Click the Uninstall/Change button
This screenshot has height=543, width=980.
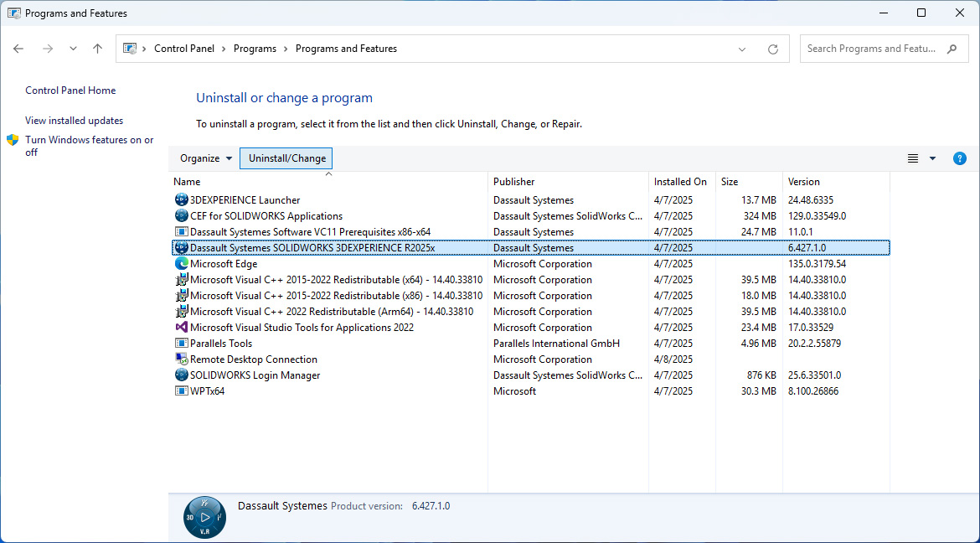[286, 158]
